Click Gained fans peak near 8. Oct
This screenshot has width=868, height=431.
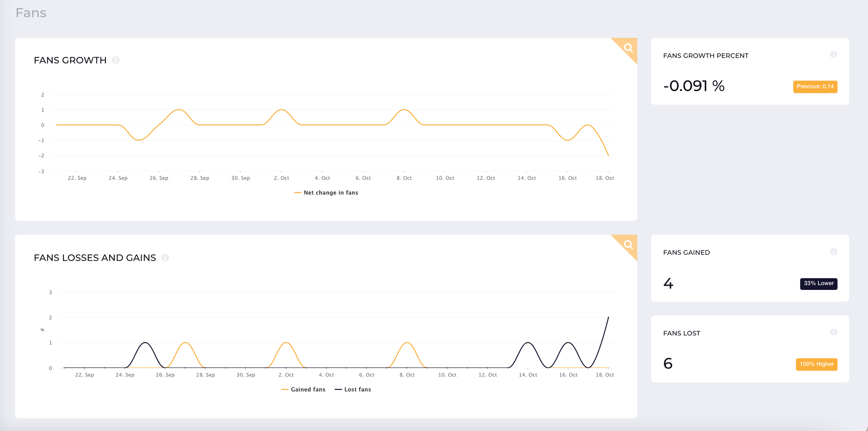point(407,343)
